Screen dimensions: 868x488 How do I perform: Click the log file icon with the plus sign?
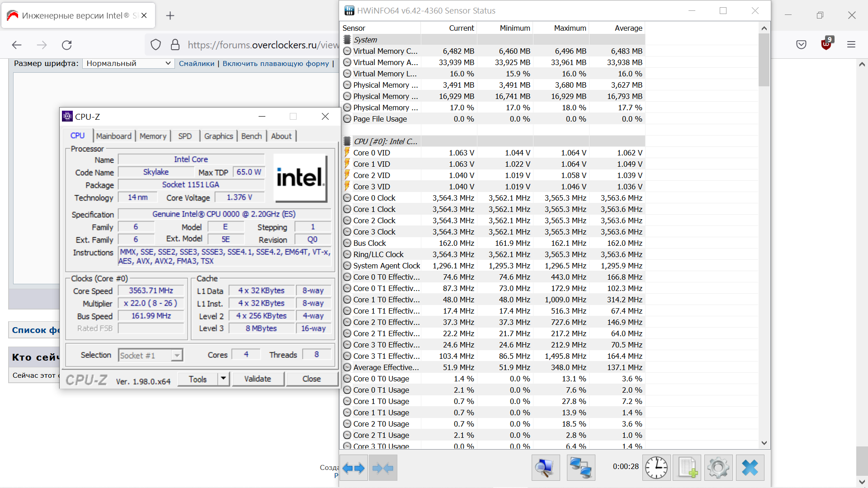point(687,468)
